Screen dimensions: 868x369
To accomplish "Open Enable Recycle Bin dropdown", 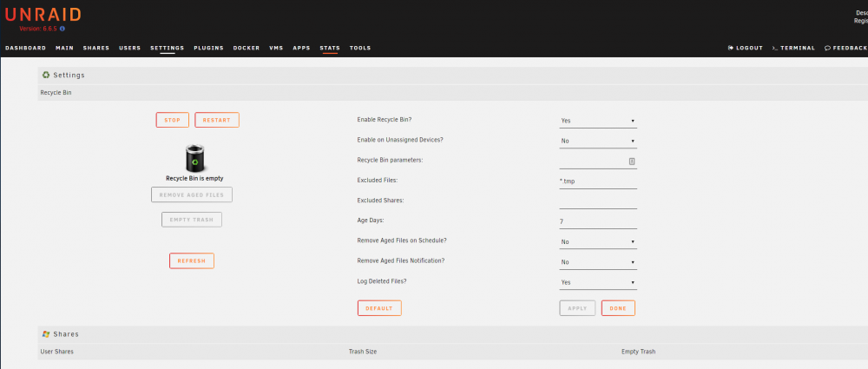I will (598, 121).
